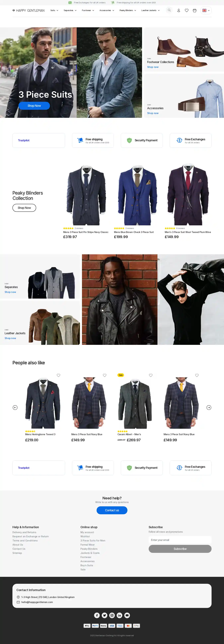Add Mens Herringbone Tweed suit to wishlist

pos(58,375)
